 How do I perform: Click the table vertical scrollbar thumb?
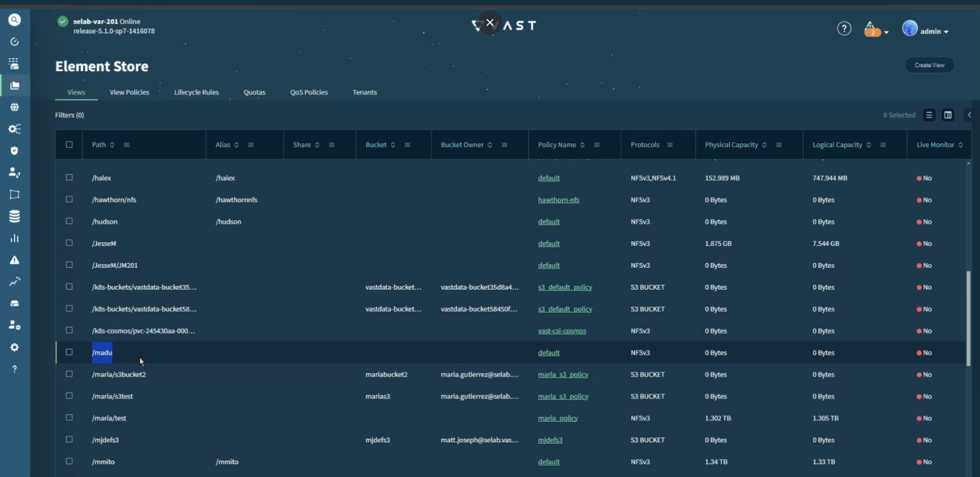coord(968,318)
